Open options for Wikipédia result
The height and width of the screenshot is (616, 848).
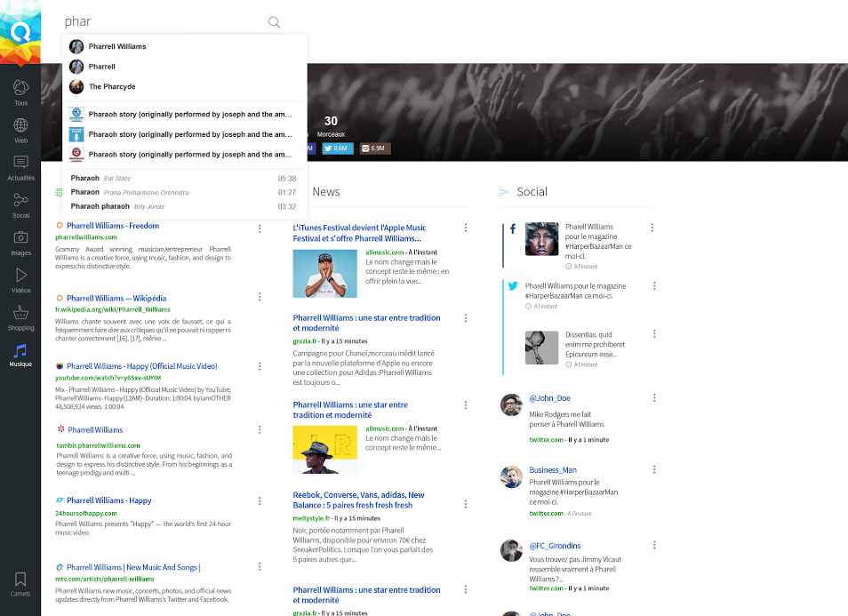coord(260,297)
